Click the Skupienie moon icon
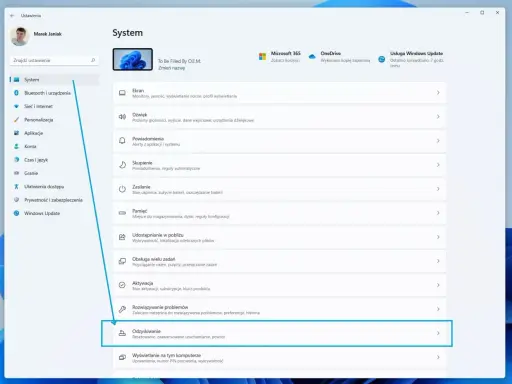The width and height of the screenshot is (512, 384). click(122, 165)
